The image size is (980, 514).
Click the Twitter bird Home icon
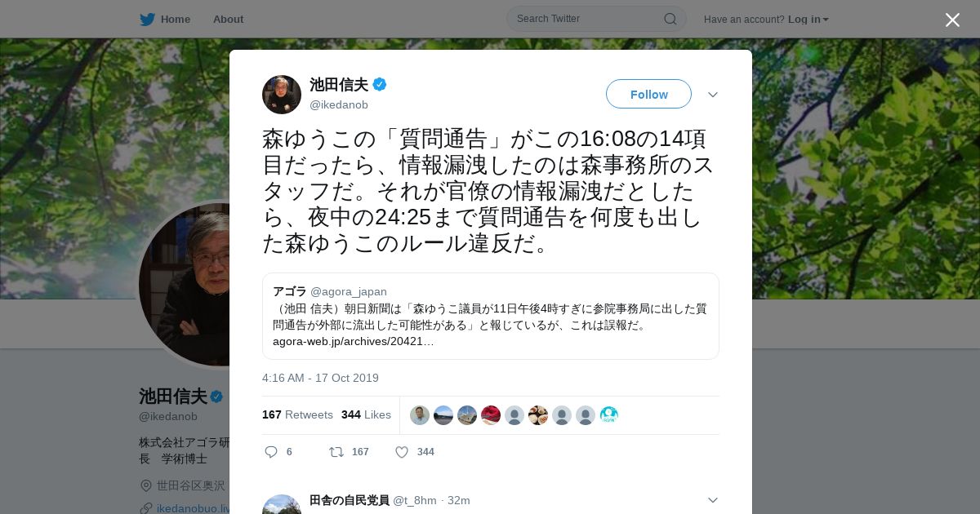[x=147, y=19]
